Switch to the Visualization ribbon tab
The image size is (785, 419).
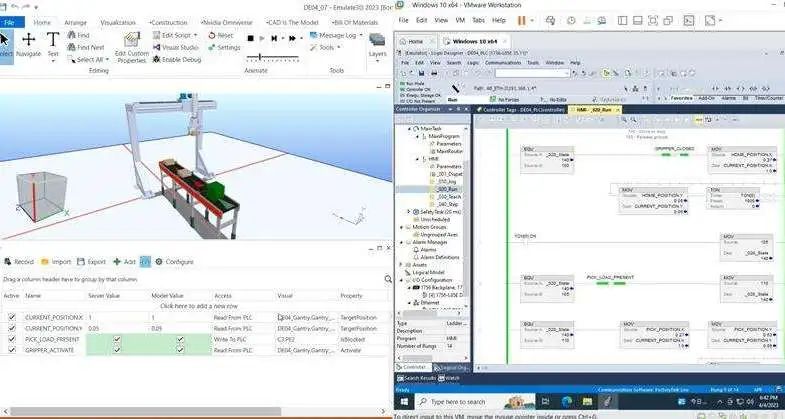[x=118, y=21]
